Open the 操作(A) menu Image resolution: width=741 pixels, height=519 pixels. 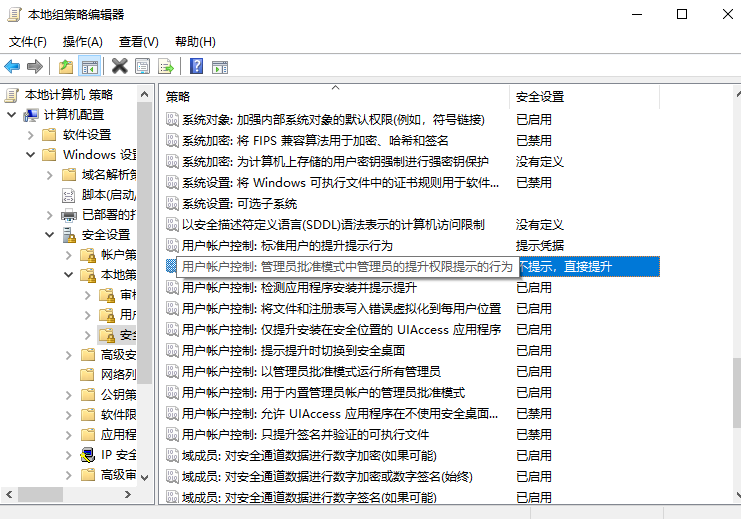click(x=82, y=41)
